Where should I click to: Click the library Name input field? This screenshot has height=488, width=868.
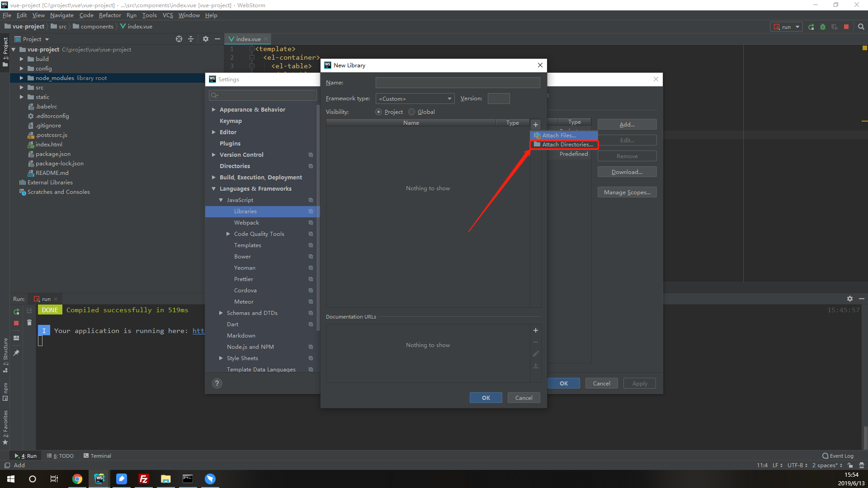pyautogui.click(x=458, y=82)
